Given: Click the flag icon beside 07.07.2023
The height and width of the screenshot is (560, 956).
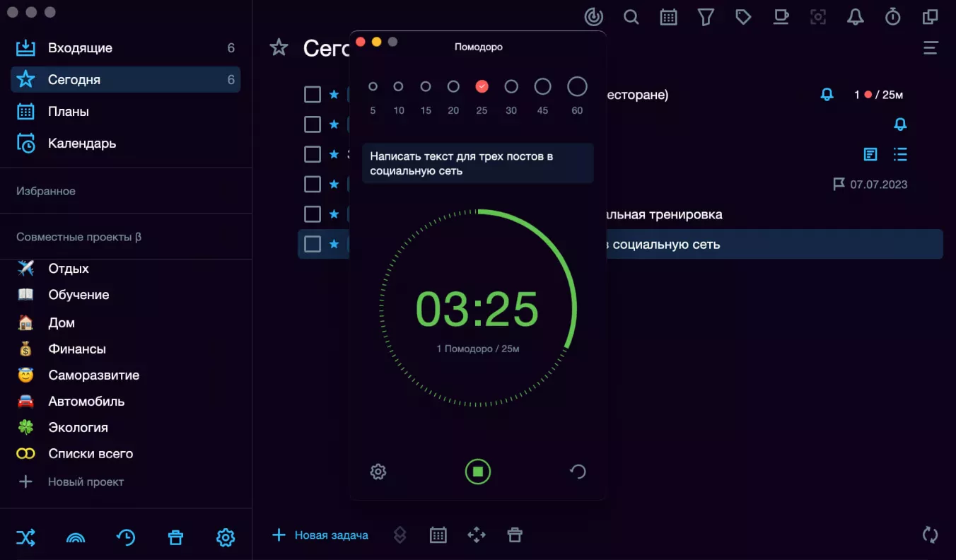Looking at the screenshot, I should (x=839, y=184).
